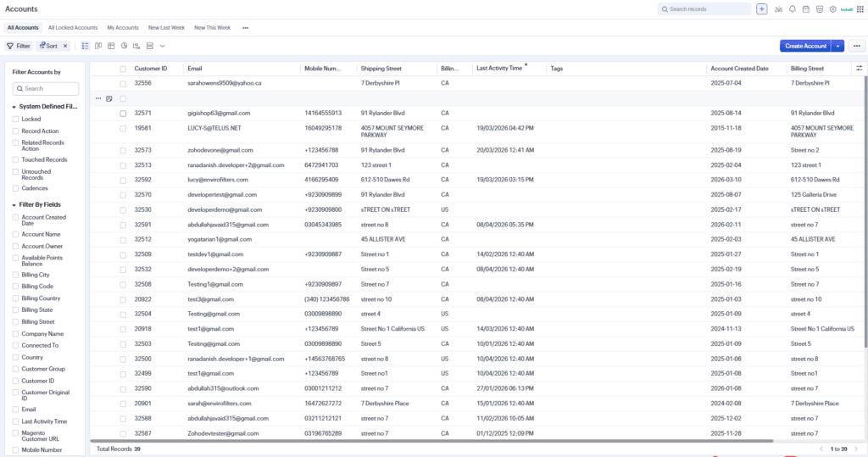Viewport: 868px width, 457px height.
Task: Open the Chart view icon
Action: tap(124, 46)
